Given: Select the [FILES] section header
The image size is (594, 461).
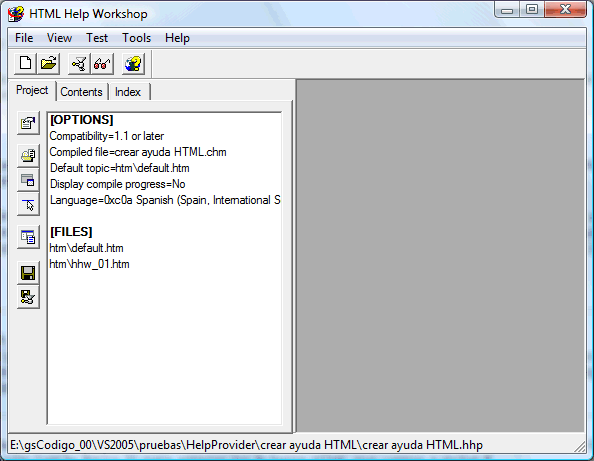Looking at the screenshot, I should pos(71,232).
